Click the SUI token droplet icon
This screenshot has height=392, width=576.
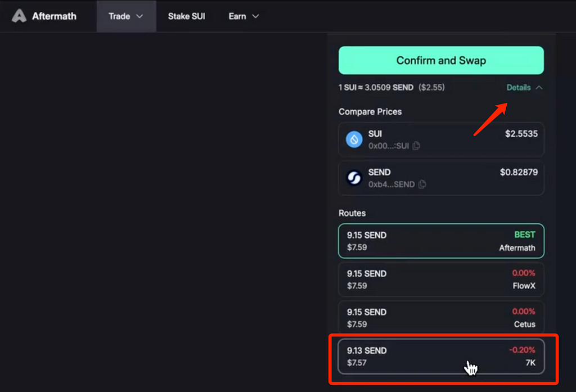[354, 139]
